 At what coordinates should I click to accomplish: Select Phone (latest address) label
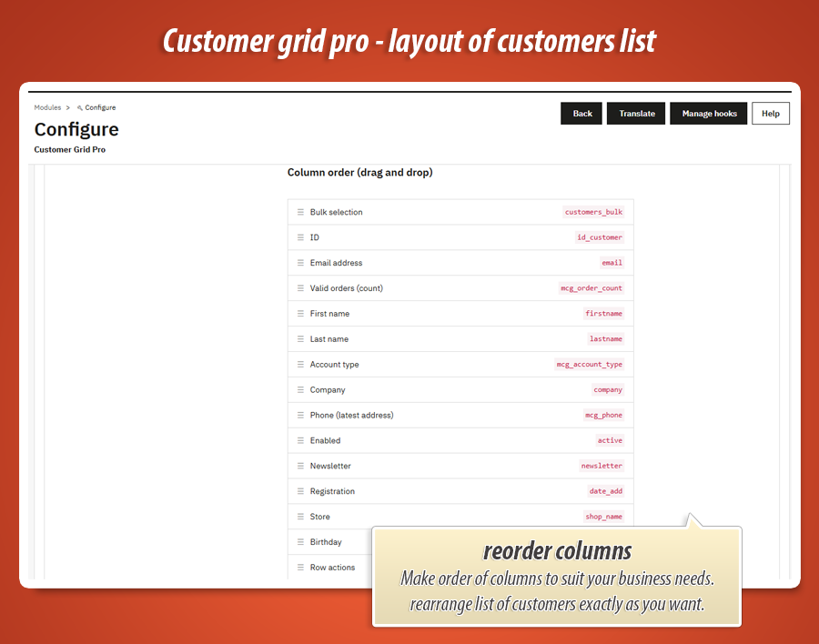[x=351, y=415]
